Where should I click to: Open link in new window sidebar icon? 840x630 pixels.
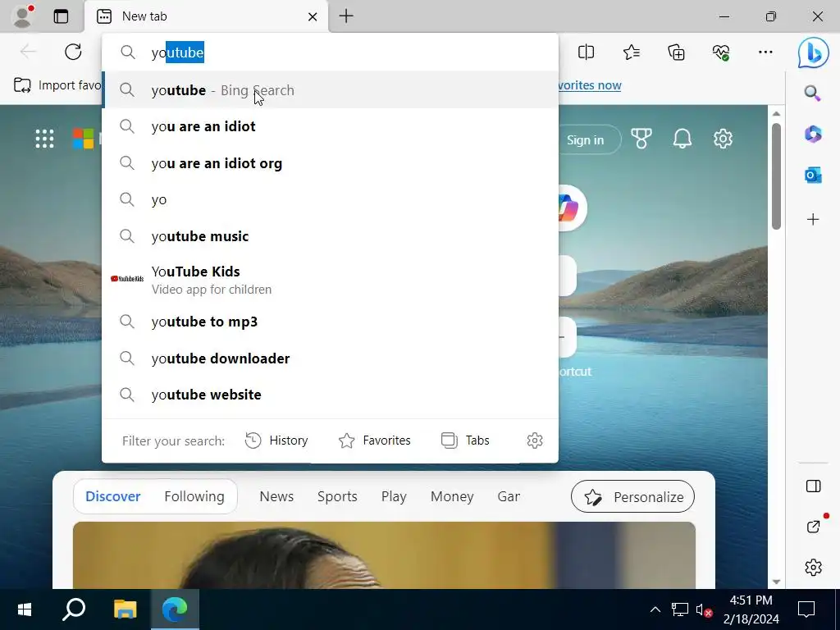(x=813, y=527)
